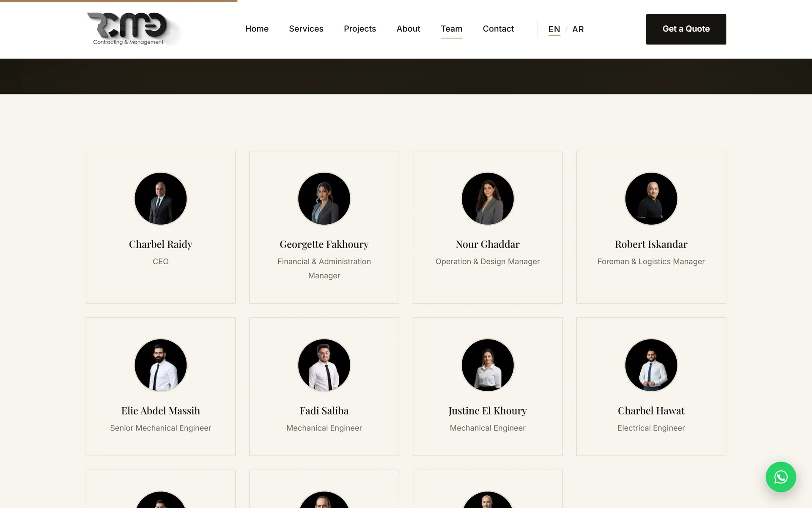Click Elie Abdel Massih's profile photo
812x508 pixels.
pyautogui.click(x=161, y=365)
